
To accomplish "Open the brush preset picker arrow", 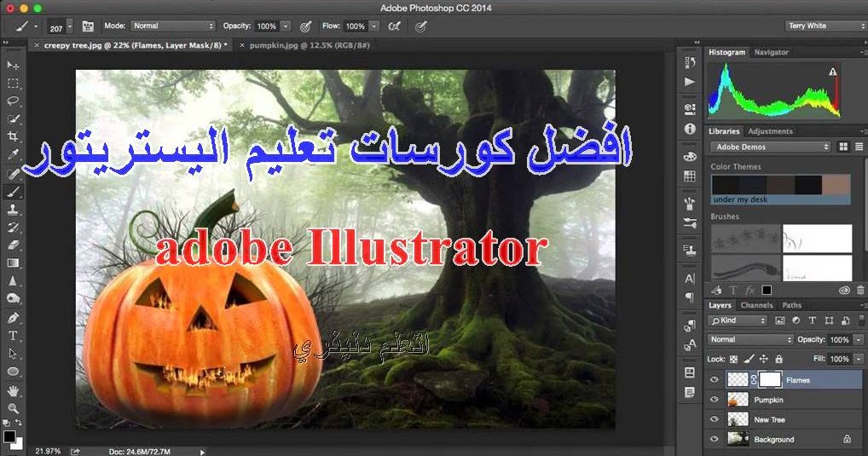I will [x=69, y=26].
